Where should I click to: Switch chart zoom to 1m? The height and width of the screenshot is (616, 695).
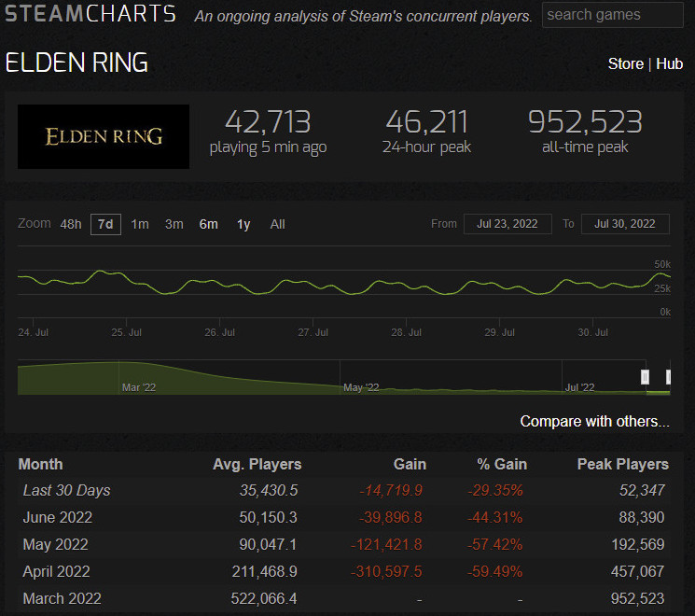pyautogui.click(x=140, y=224)
